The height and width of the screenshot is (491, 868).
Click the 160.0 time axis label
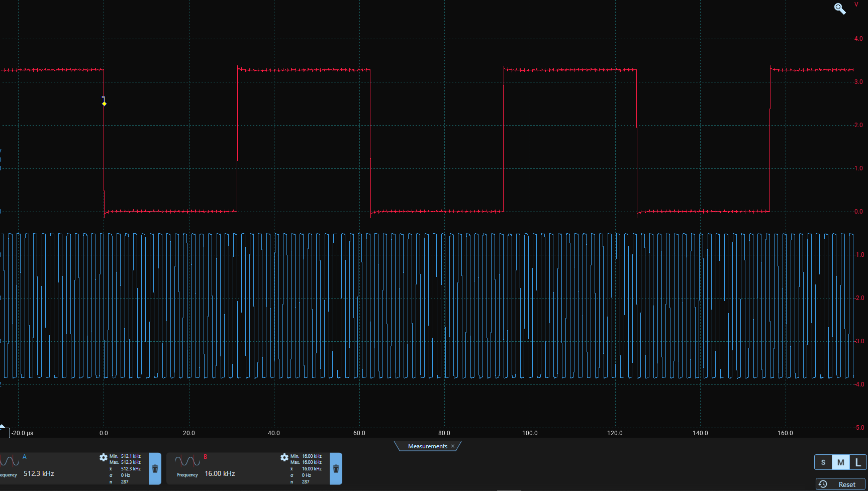(785, 433)
